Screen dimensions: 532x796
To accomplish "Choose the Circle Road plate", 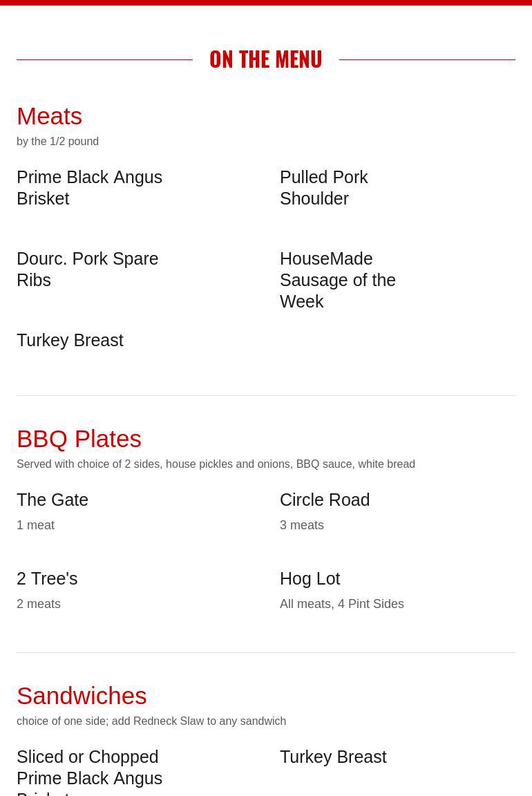I will tap(325, 500).
